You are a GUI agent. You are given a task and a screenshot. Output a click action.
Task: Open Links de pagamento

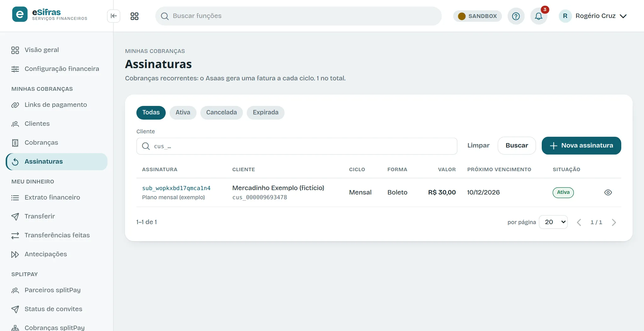click(57, 105)
